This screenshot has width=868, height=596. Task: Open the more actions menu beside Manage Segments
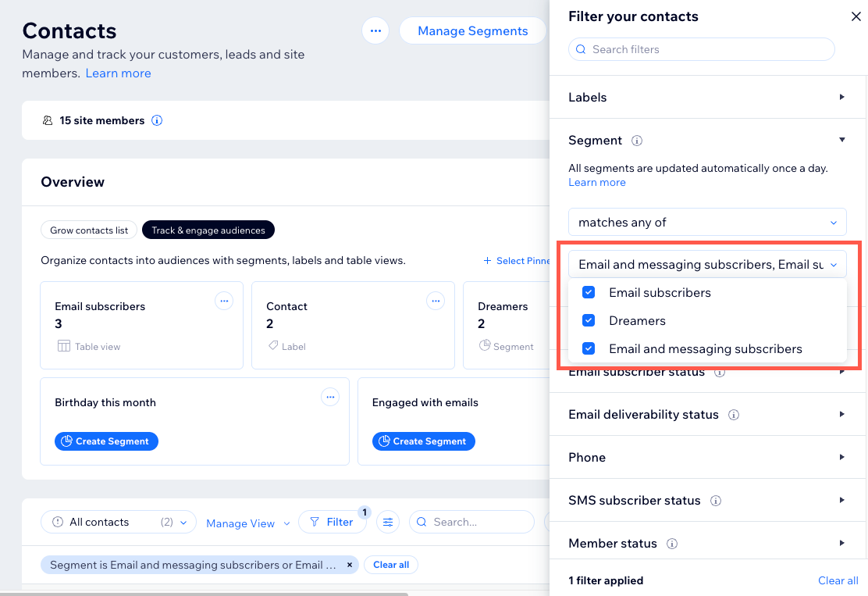pyautogui.click(x=375, y=30)
